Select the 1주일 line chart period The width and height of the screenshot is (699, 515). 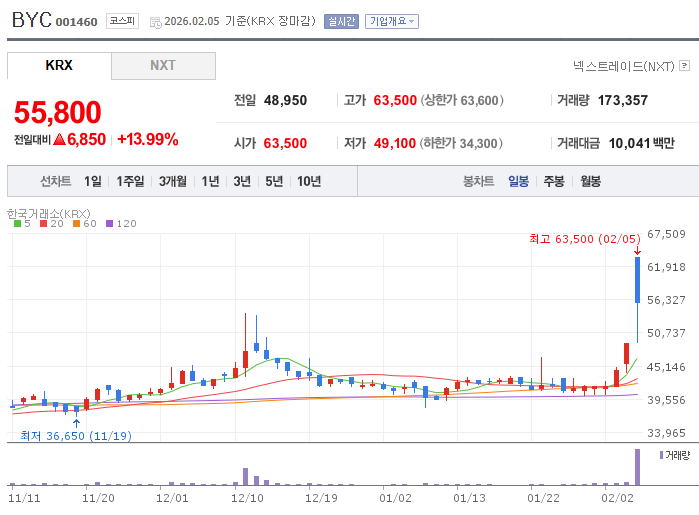point(130,181)
